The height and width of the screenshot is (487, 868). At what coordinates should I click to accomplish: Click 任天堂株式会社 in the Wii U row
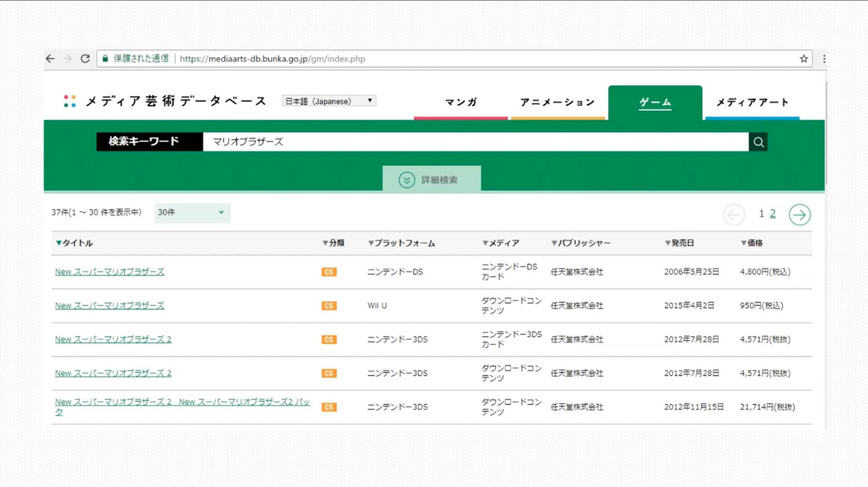tap(577, 306)
